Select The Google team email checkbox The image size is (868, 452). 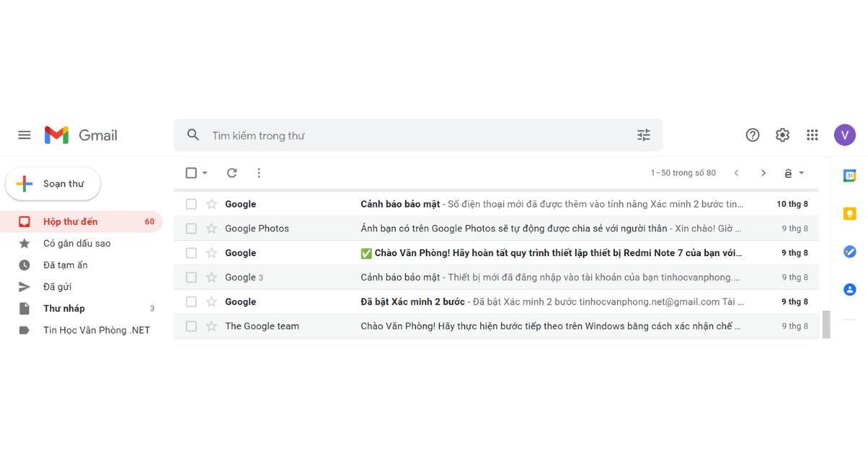(191, 326)
